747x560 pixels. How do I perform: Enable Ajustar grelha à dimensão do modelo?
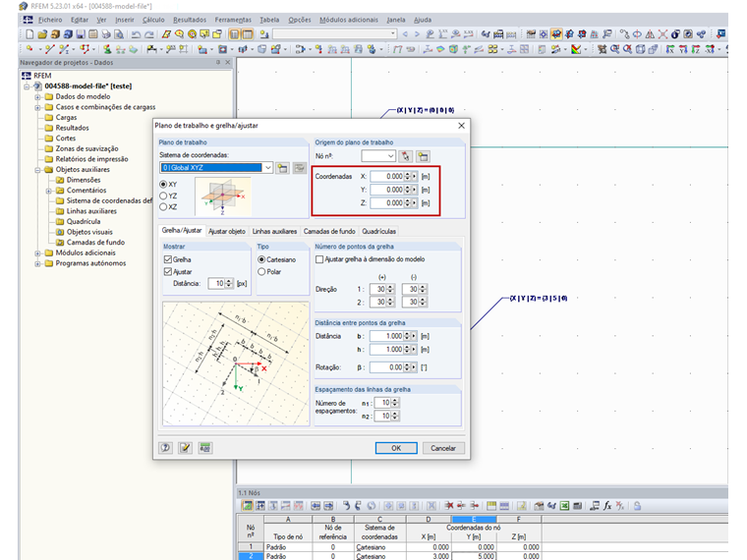tap(319, 259)
